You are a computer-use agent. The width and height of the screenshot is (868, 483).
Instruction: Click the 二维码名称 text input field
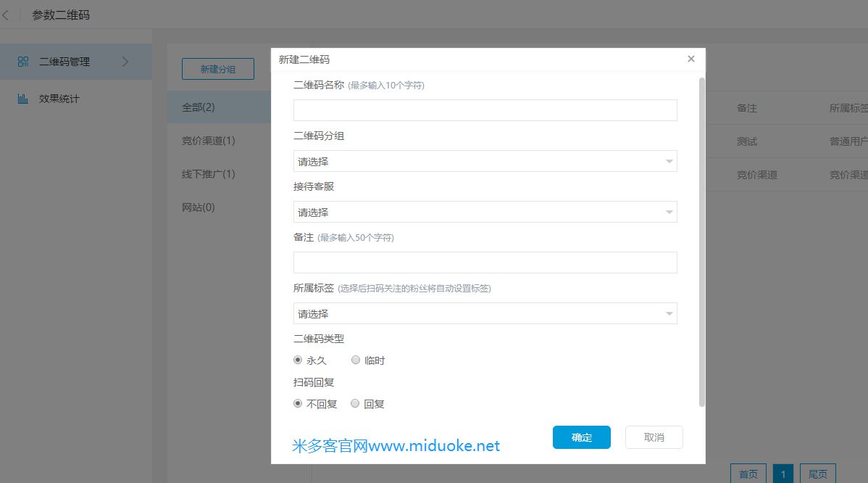pyautogui.click(x=485, y=110)
